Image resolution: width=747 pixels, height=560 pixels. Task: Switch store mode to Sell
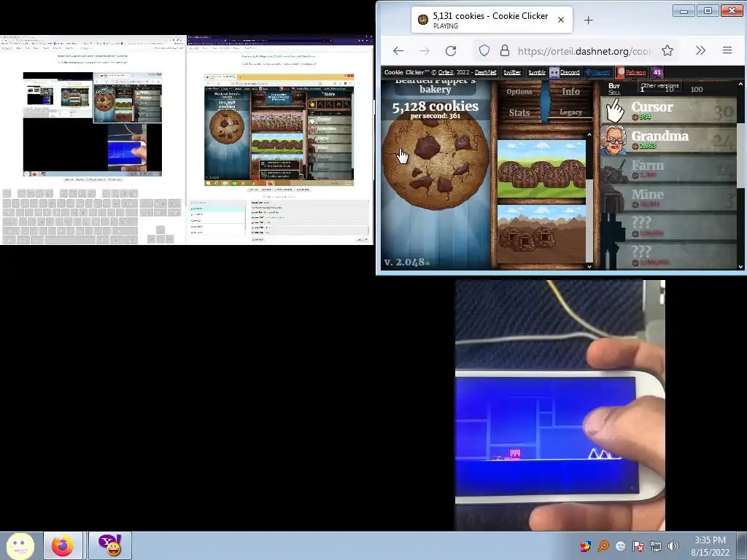[614, 93]
